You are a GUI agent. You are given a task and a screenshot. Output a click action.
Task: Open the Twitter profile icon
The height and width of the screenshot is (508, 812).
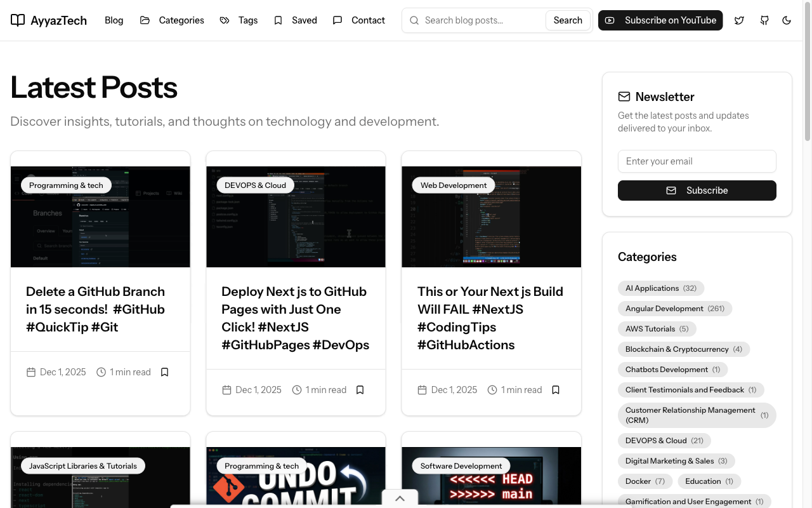pos(739,20)
